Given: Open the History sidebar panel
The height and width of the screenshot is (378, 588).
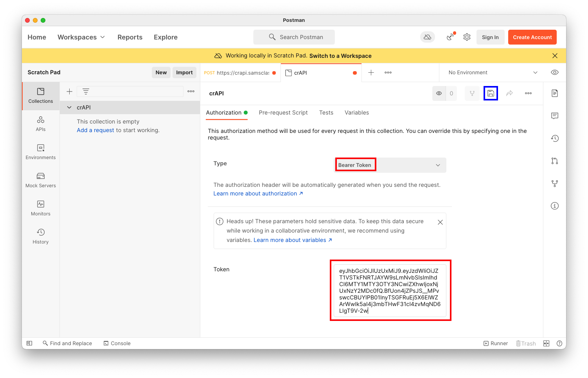Looking at the screenshot, I should 41,236.
